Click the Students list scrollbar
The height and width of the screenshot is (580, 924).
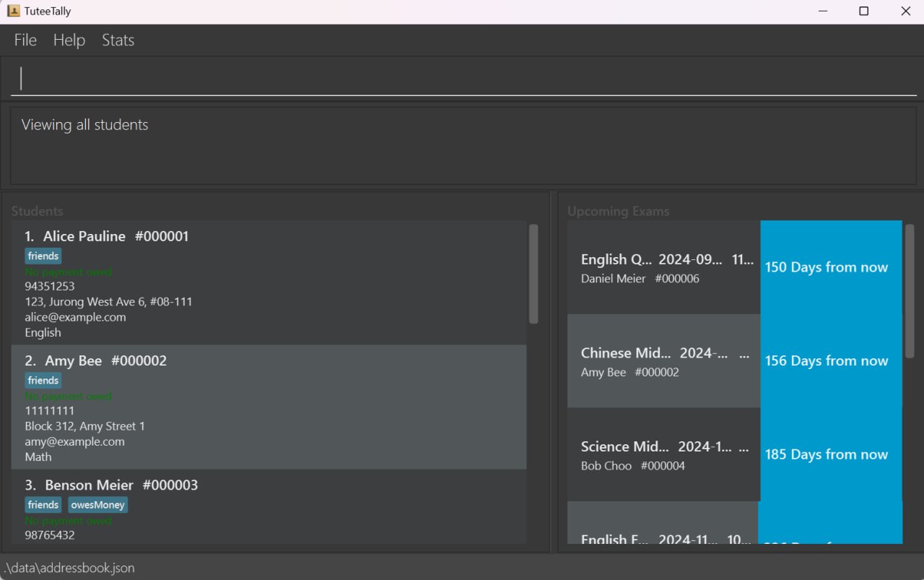[x=533, y=274]
